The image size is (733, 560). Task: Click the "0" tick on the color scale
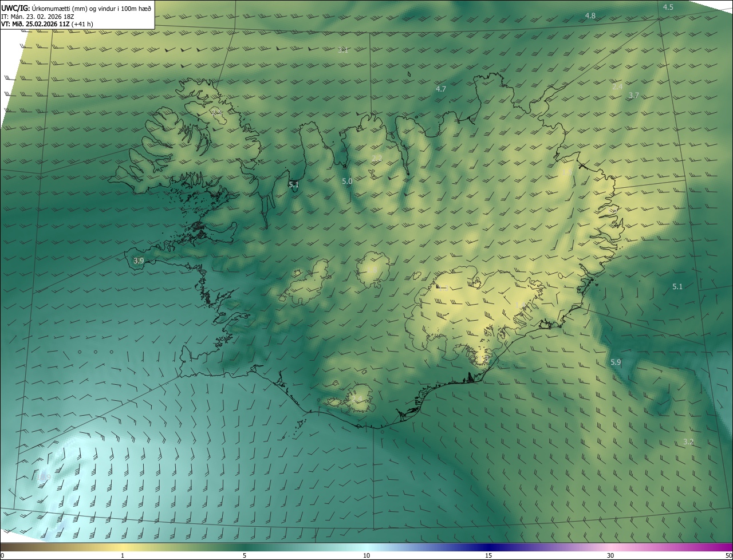click(2, 555)
